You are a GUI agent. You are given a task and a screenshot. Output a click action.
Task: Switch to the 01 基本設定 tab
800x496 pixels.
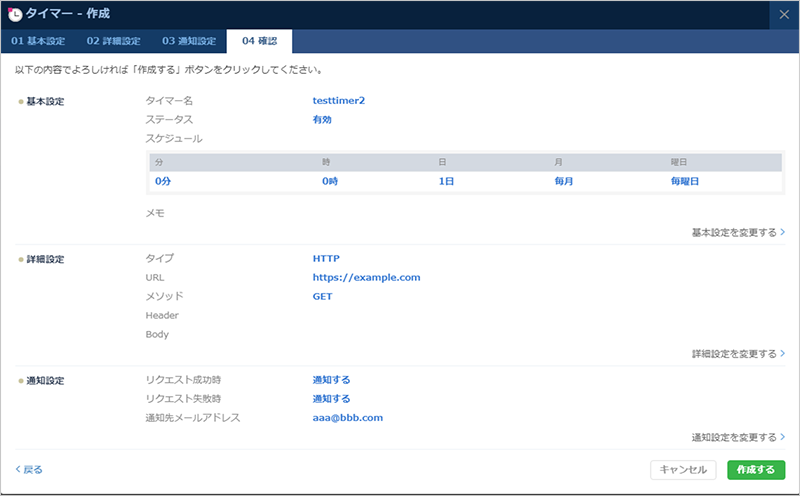pos(40,41)
